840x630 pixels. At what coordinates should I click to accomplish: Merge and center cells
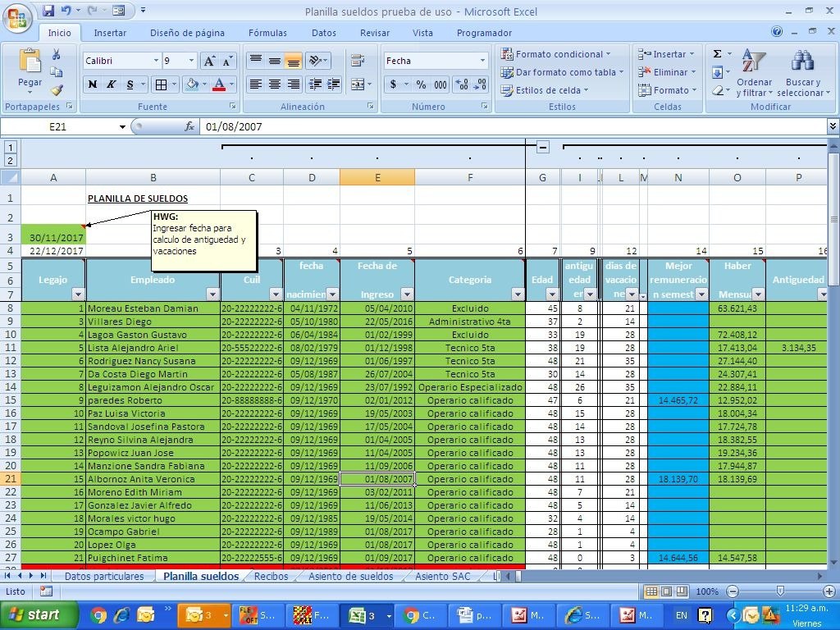(358, 84)
